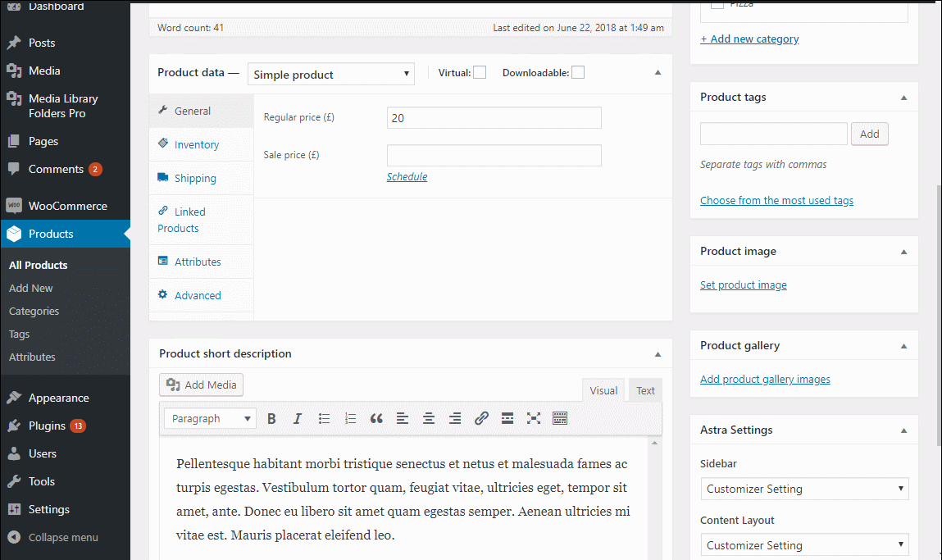Click the Comments bubble icon

pos(14,169)
